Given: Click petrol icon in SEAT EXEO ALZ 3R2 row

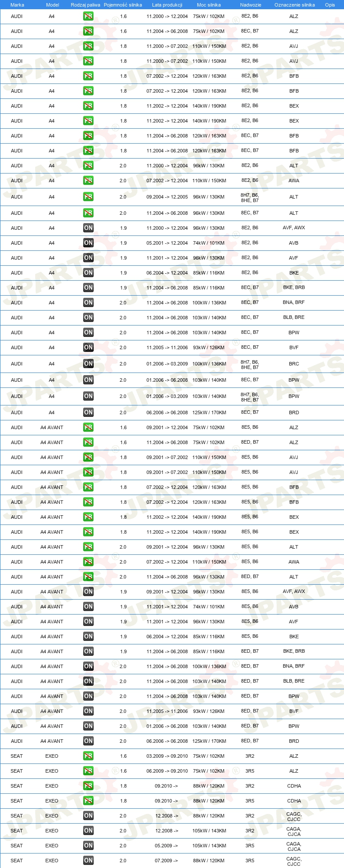Looking at the screenshot, I should (x=88, y=756).
